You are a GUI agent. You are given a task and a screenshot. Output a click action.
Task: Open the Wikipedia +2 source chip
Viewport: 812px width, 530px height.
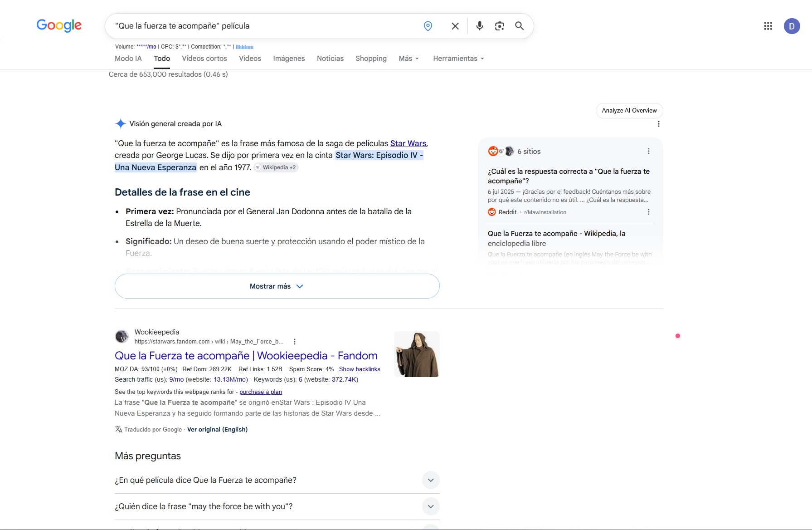click(x=276, y=167)
